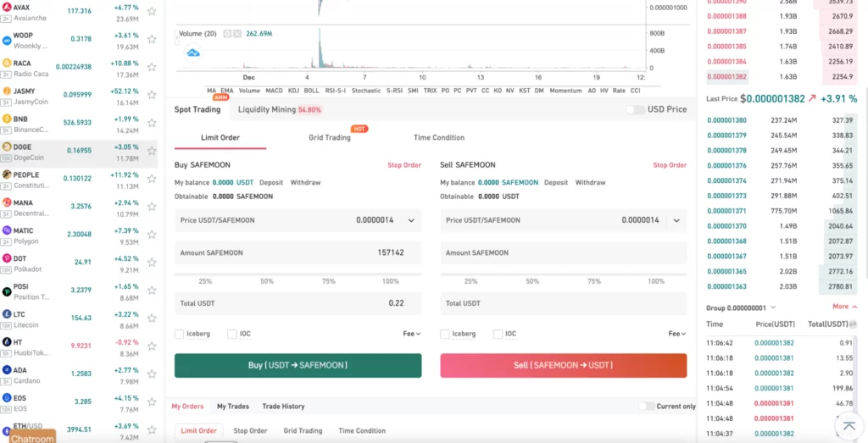Switch to the Liquidity Mining tab
The image size is (868, 443).
(x=280, y=109)
